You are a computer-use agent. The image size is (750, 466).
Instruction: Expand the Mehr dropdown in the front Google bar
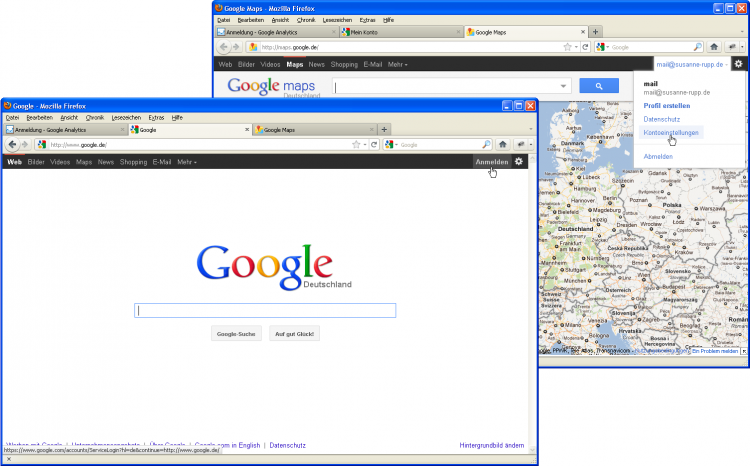(x=187, y=162)
